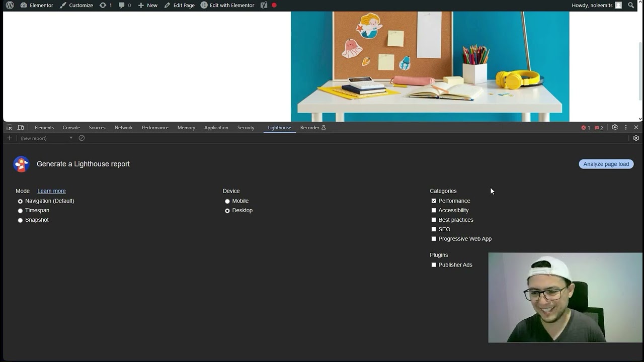Screen dimensions: 644x362
Task: Select Mobile device option
Action: [227, 201]
